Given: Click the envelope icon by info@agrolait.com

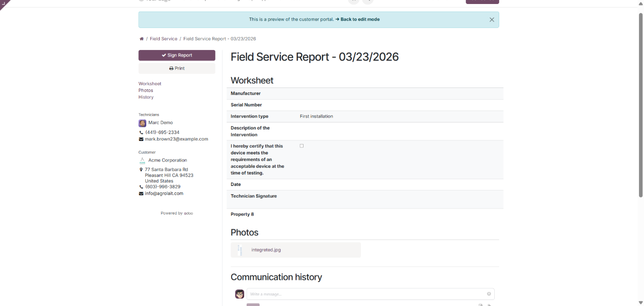Looking at the screenshot, I should pos(141,194).
